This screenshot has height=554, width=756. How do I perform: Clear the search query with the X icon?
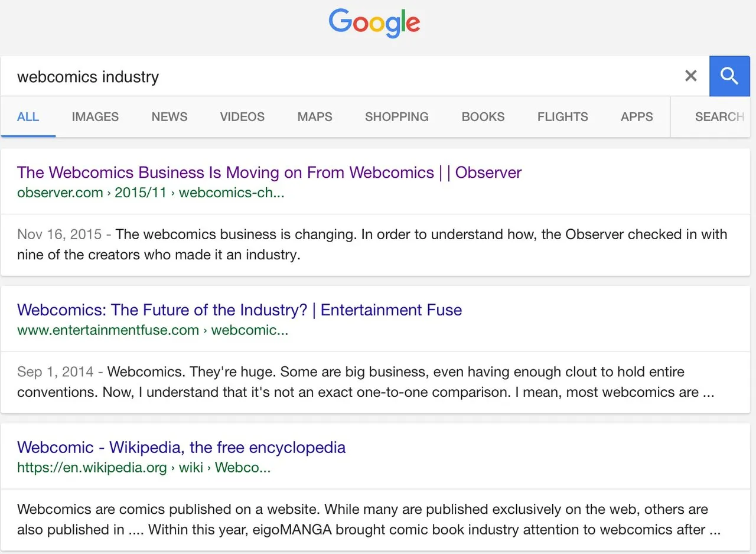(691, 76)
